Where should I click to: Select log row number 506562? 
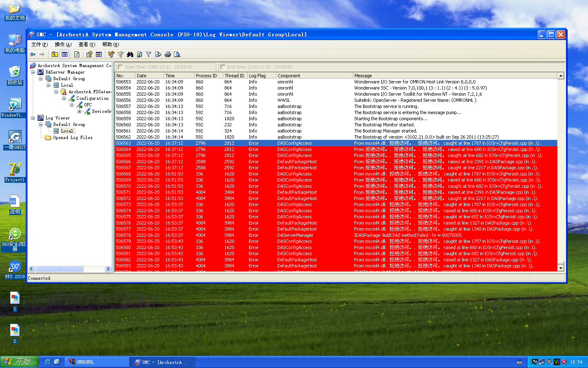click(336, 137)
